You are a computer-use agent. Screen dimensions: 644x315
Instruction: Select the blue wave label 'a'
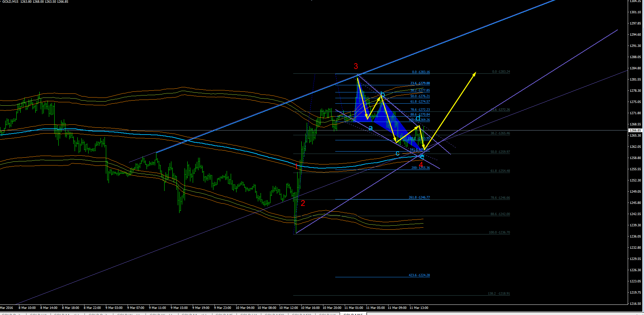point(371,128)
